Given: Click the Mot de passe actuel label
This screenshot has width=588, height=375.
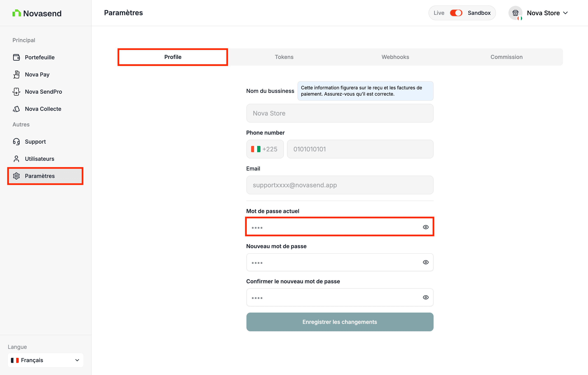Looking at the screenshot, I should point(273,211).
